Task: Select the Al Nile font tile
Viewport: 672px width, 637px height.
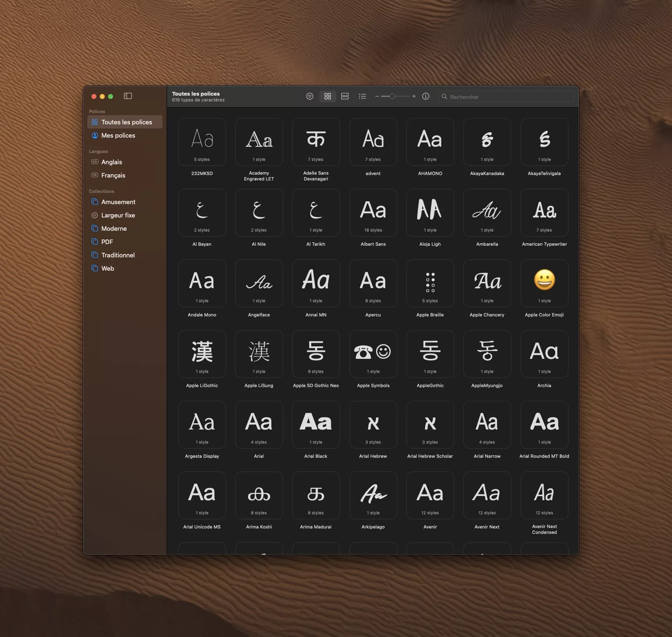Action: (259, 212)
